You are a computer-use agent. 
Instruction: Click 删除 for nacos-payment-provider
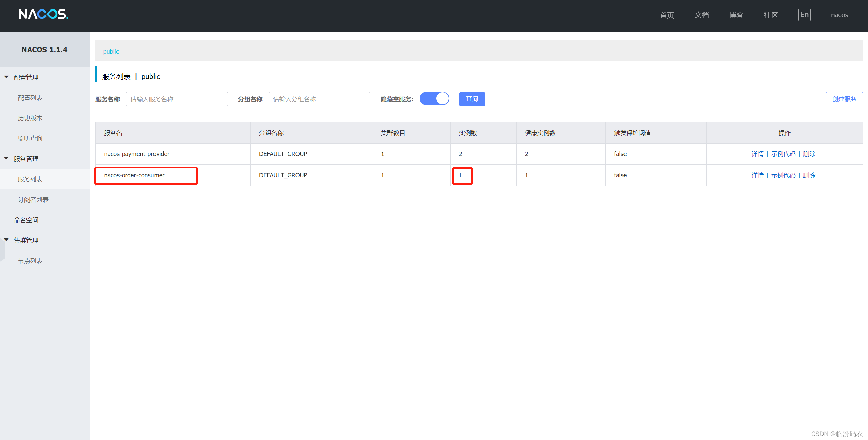[810, 154]
